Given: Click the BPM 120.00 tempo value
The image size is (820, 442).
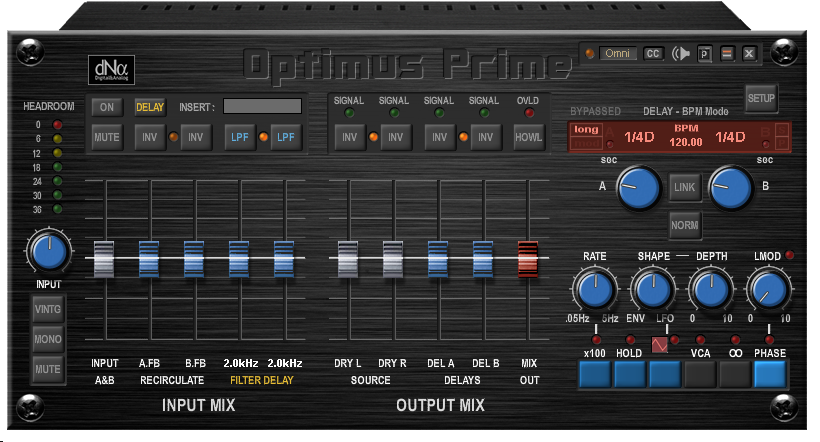Looking at the screenshot, I should click(x=686, y=142).
